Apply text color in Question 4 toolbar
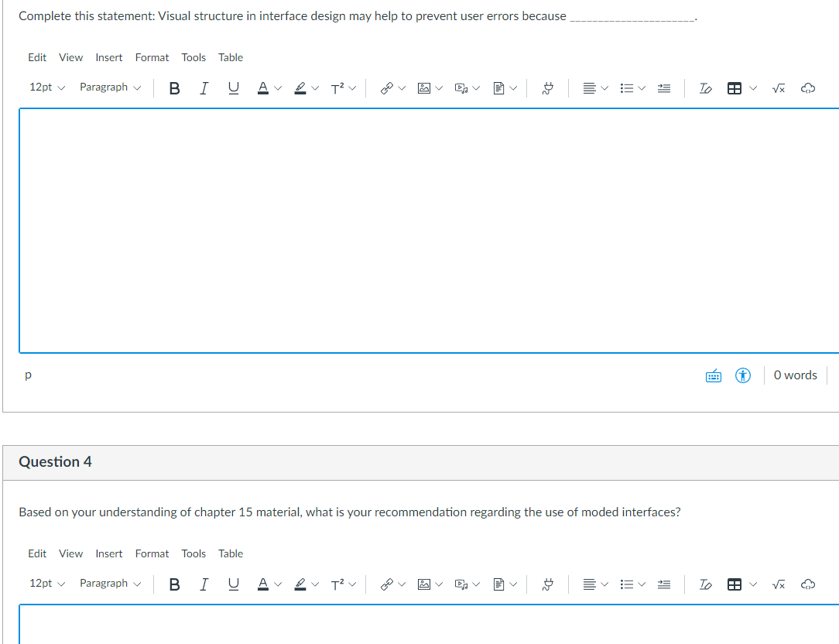 tap(262, 584)
